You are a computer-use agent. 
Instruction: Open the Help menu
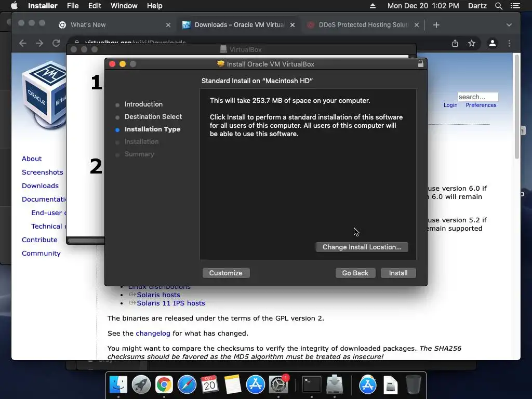[154, 6]
